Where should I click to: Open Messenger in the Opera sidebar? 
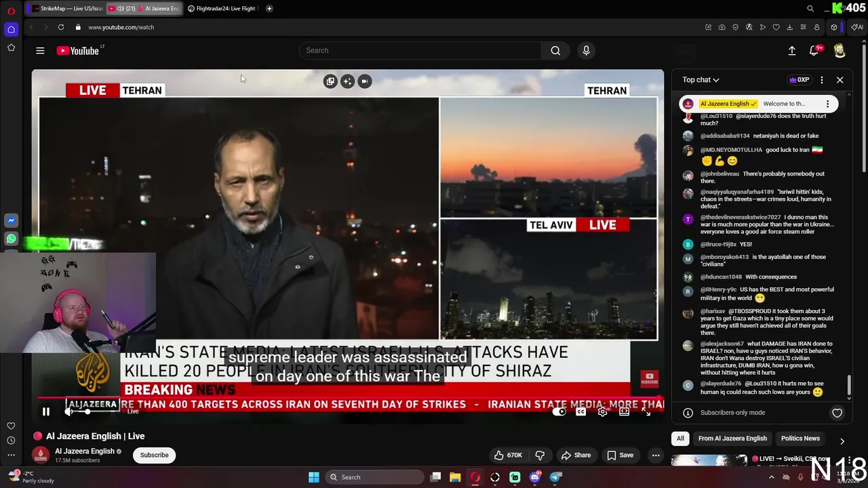point(11,220)
